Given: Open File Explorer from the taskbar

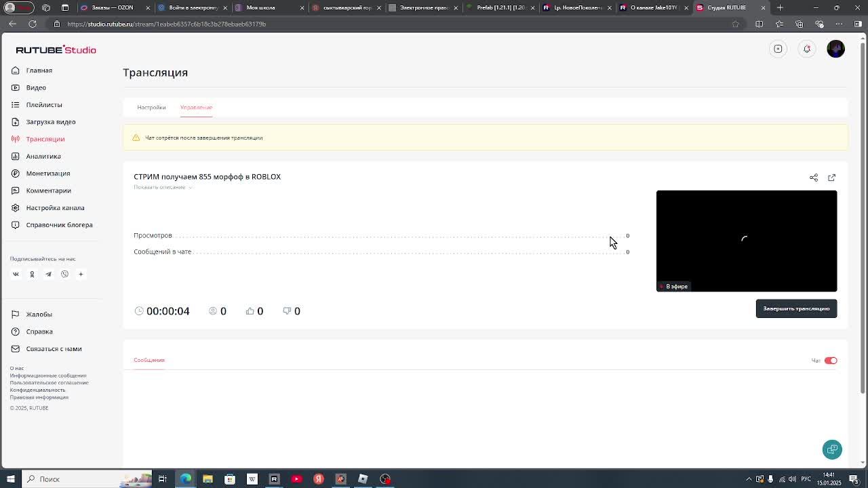Looking at the screenshot, I should [x=208, y=479].
